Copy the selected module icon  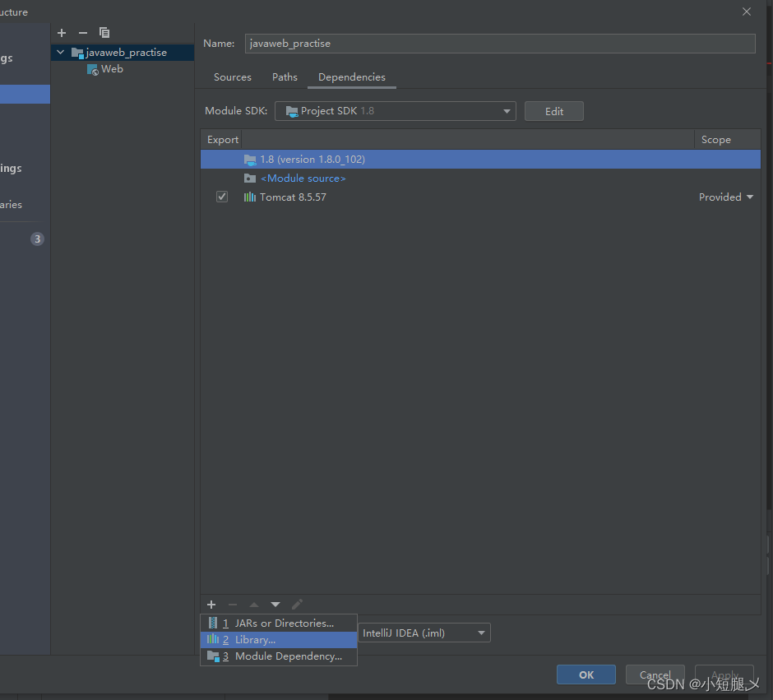(x=104, y=33)
